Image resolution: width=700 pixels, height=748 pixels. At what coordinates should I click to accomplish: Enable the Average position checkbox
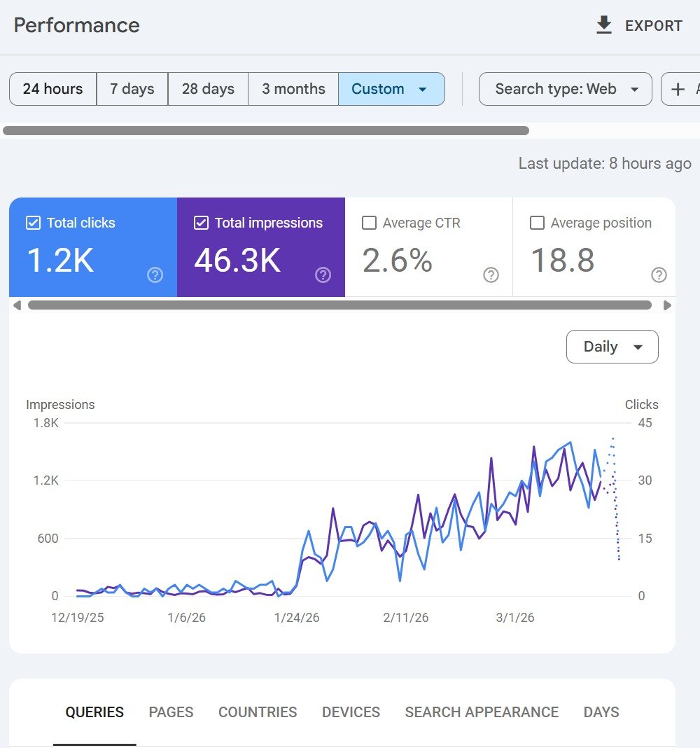pyautogui.click(x=537, y=223)
